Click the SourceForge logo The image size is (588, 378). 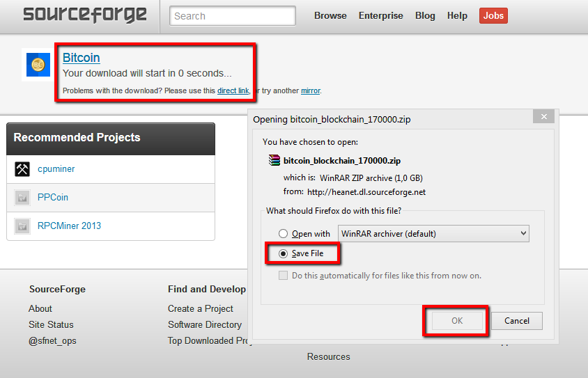[x=84, y=15]
